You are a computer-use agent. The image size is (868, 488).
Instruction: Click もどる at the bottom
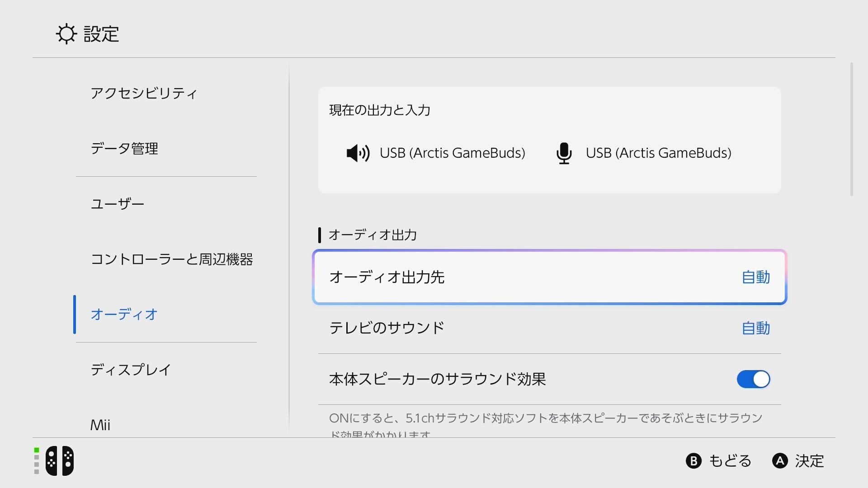click(x=730, y=461)
